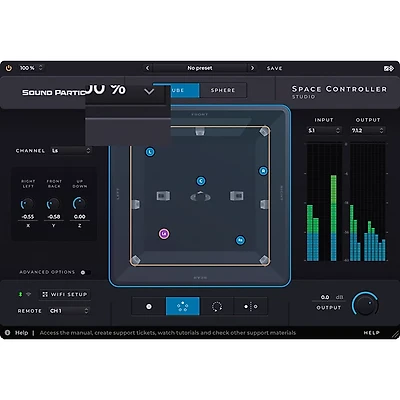
Task: Select the rotation mode button
Action: point(217,306)
